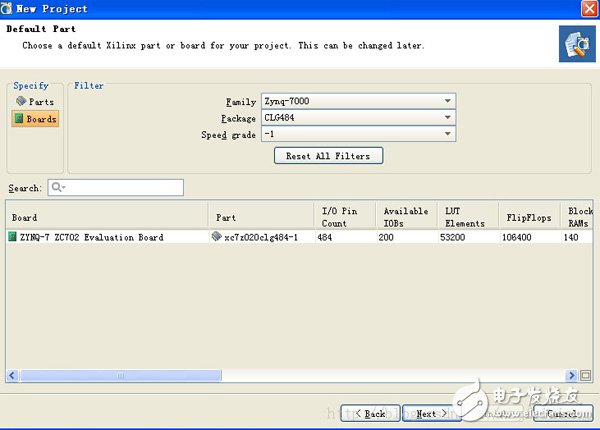This screenshot has width=600, height=430.
Task: Click the xc7z020clg484-1 part chip icon
Action: [x=216, y=238]
